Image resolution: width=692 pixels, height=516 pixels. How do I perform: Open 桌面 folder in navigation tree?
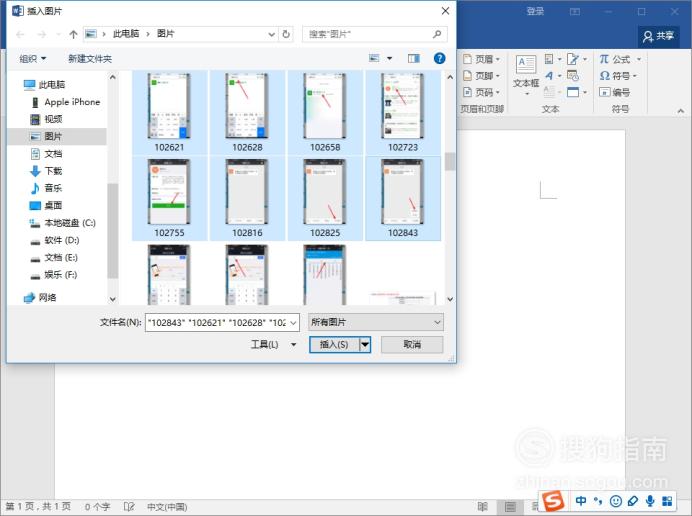pyautogui.click(x=46, y=205)
